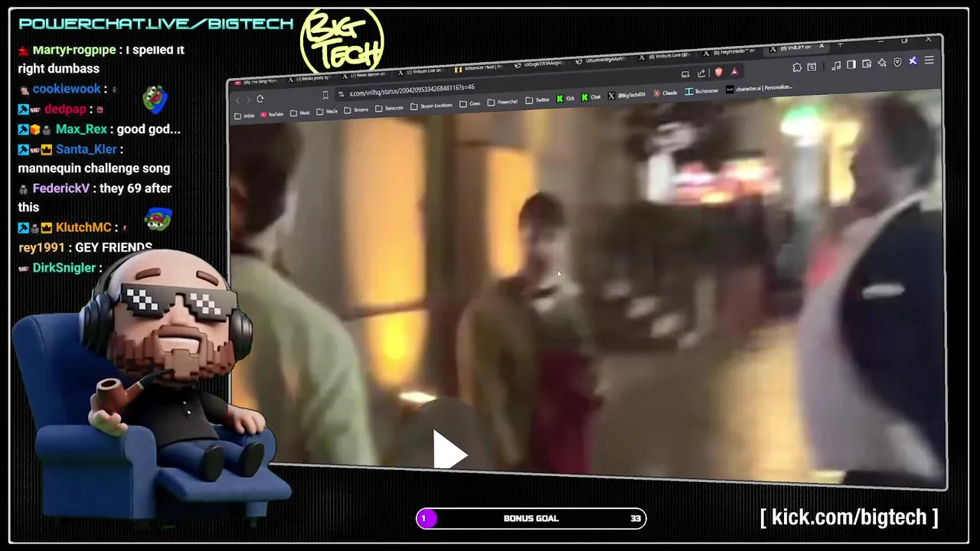Viewport: 980px width, 551px height.
Task: Switch to the News Barron tab
Action: [x=364, y=75]
